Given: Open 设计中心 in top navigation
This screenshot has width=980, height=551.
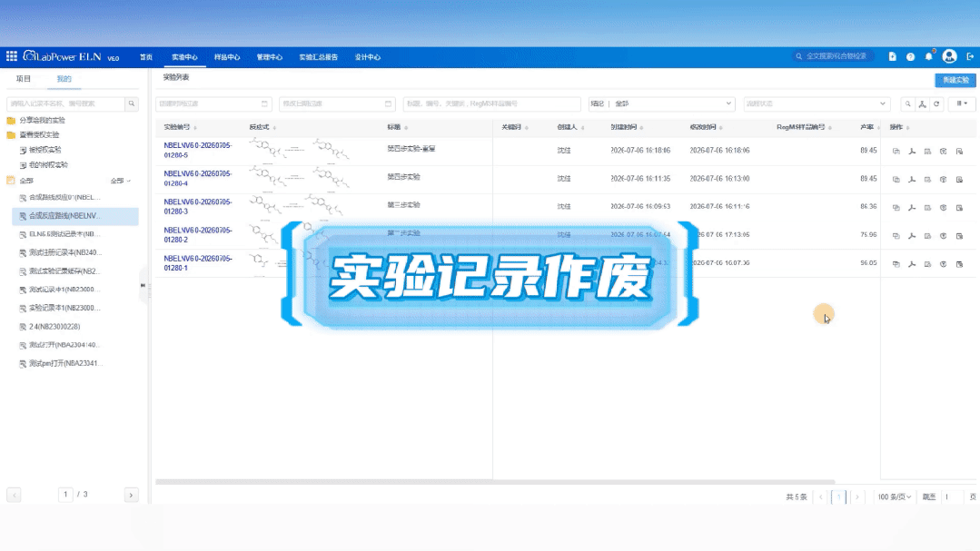Looking at the screenshot, I should 368,57.
